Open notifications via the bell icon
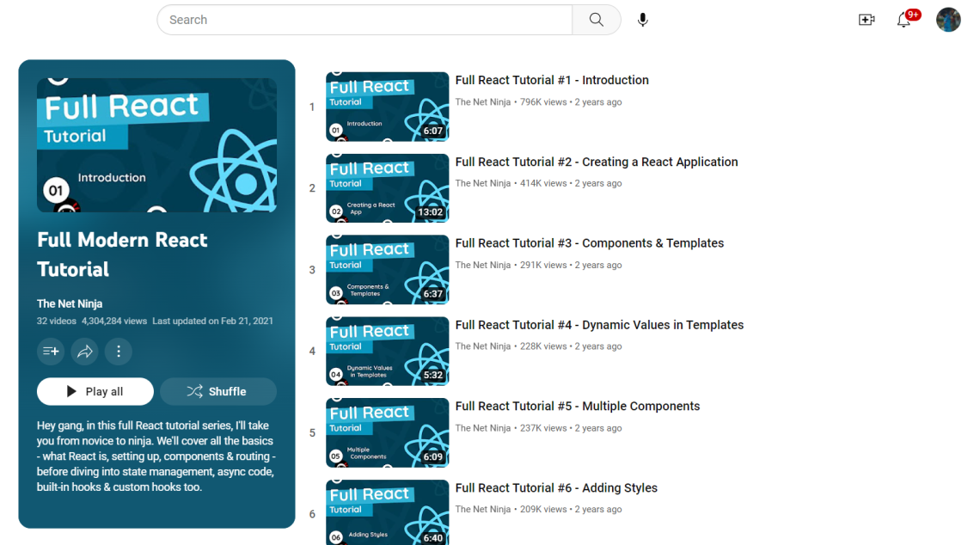980x545 pixels. click(903, 19)
